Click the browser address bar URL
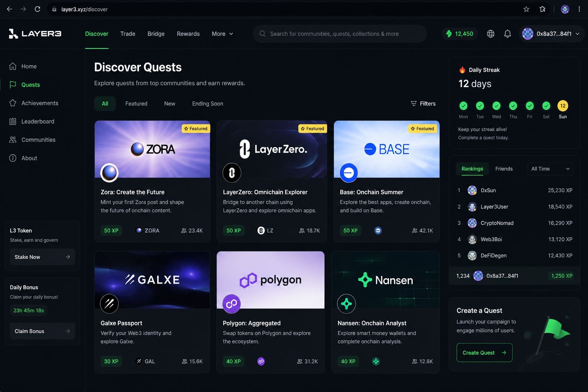This screenshot has width=588, height=392. pos(84,9)
